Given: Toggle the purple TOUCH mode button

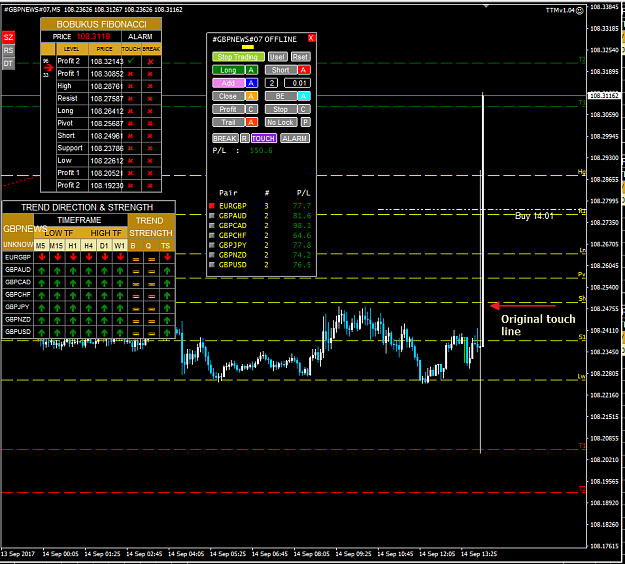Looking at the screenshot, I should 263,138.
